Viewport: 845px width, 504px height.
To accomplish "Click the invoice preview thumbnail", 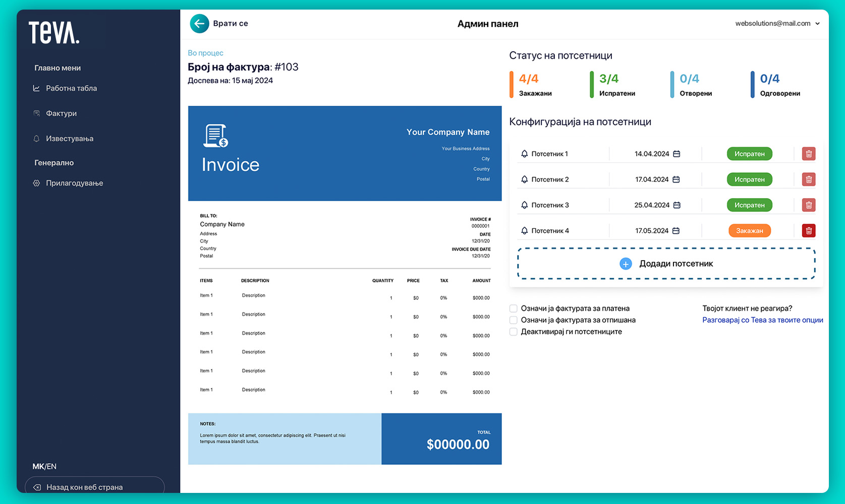I will (x=345, y=285).
